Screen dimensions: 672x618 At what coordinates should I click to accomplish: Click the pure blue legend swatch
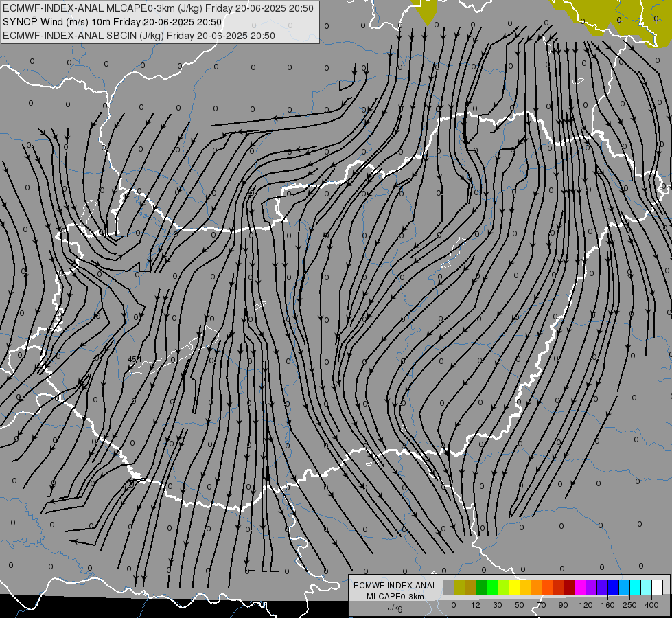[x=614, y=587]
